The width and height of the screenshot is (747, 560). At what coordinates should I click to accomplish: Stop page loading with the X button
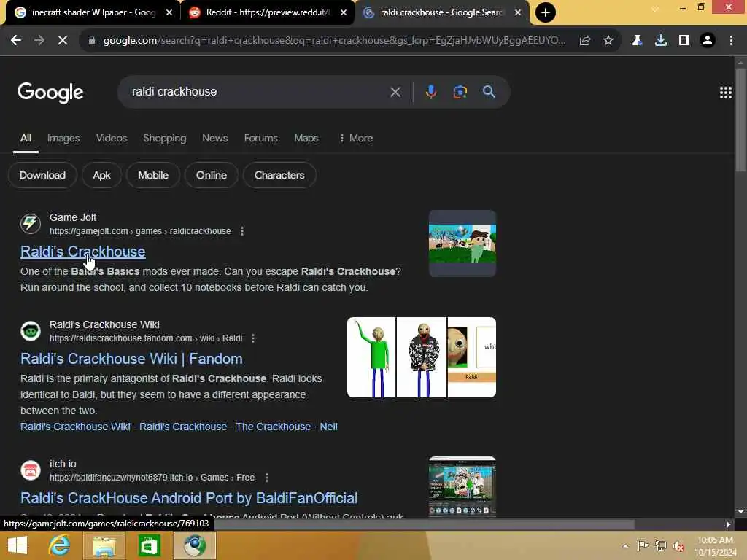[x=63, y=41]
